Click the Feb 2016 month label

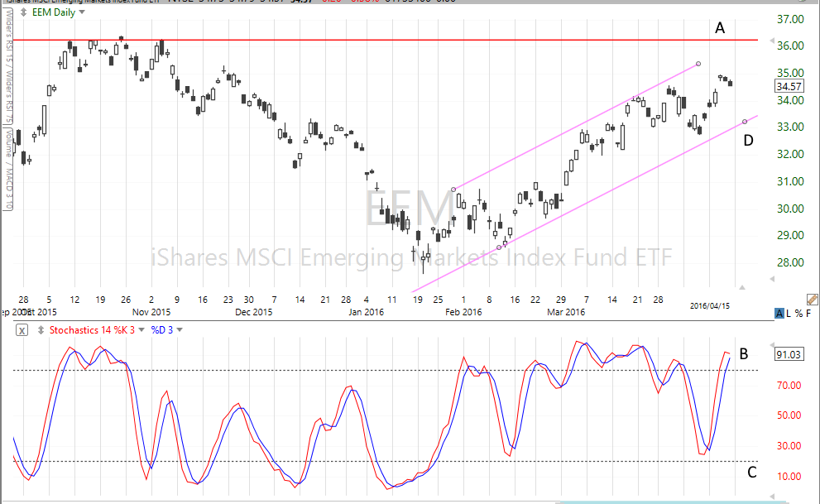pyautogui.click(x=463, y=312)
